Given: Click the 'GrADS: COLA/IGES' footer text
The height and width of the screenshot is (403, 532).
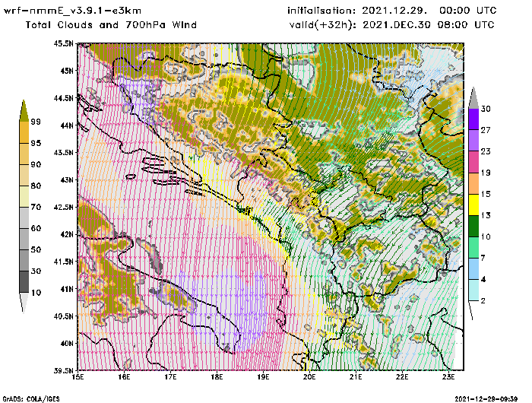Looking at the screenshot, I should pos(31,399).
